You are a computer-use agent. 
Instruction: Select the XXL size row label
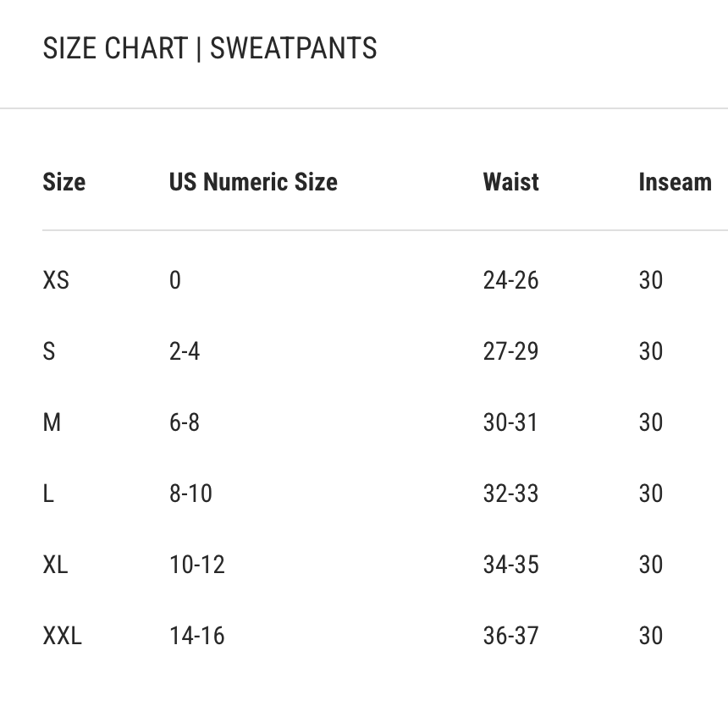click(x=62, y=636)
